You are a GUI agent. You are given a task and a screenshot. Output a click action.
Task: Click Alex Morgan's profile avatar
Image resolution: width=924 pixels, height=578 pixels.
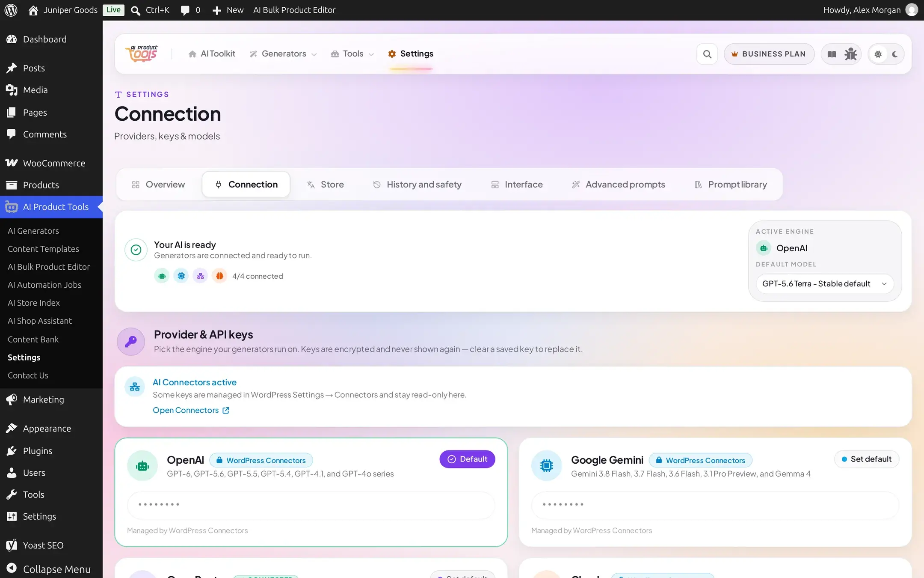tap(911, 10)
